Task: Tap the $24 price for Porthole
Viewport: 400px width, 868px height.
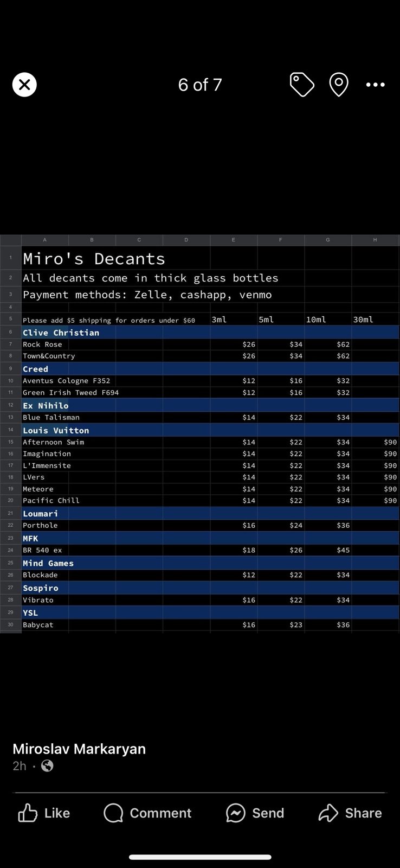Action: (296, 525)
